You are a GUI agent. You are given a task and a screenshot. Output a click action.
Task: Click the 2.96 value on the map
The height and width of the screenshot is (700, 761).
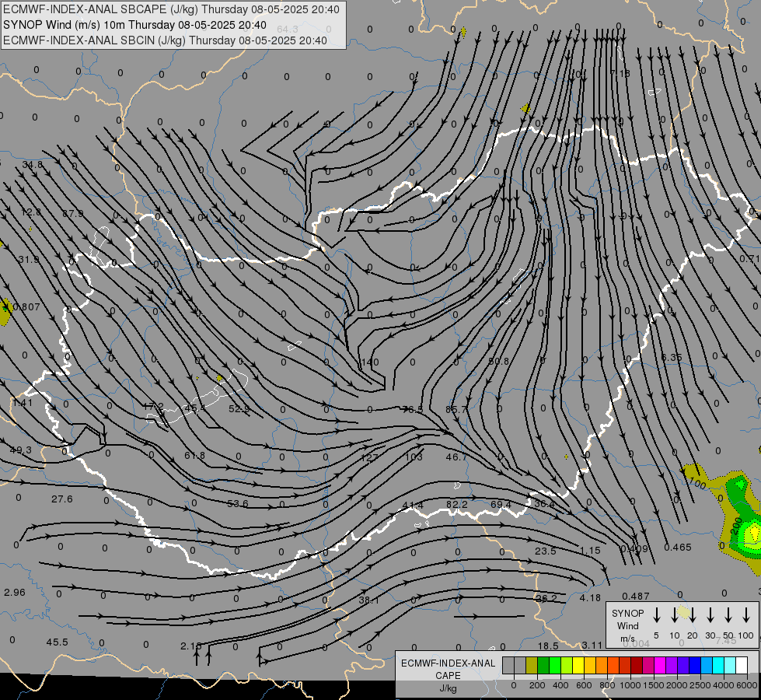15,592
